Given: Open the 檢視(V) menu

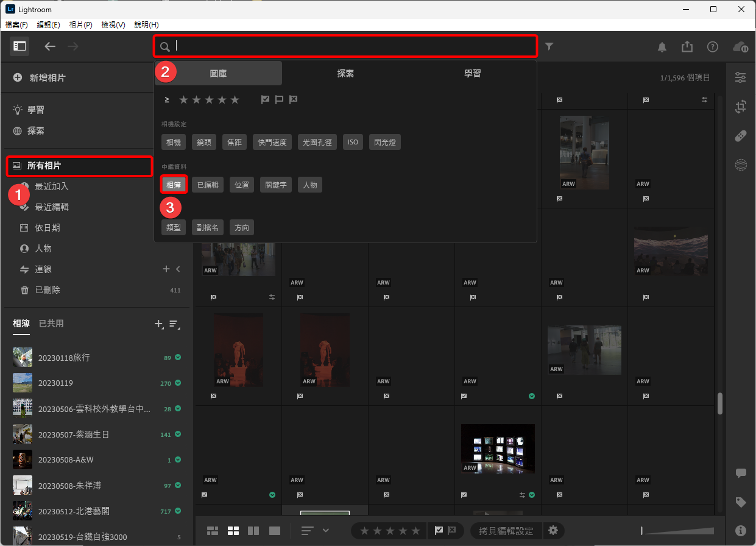Looking at the screenshot, I should 113,25.
